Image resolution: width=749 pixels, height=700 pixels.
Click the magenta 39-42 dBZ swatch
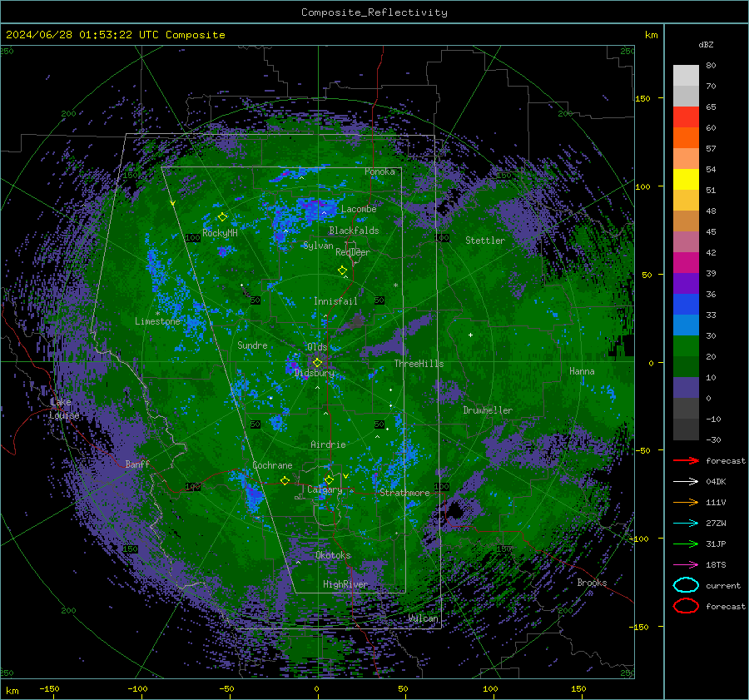(x=686, y=263)
